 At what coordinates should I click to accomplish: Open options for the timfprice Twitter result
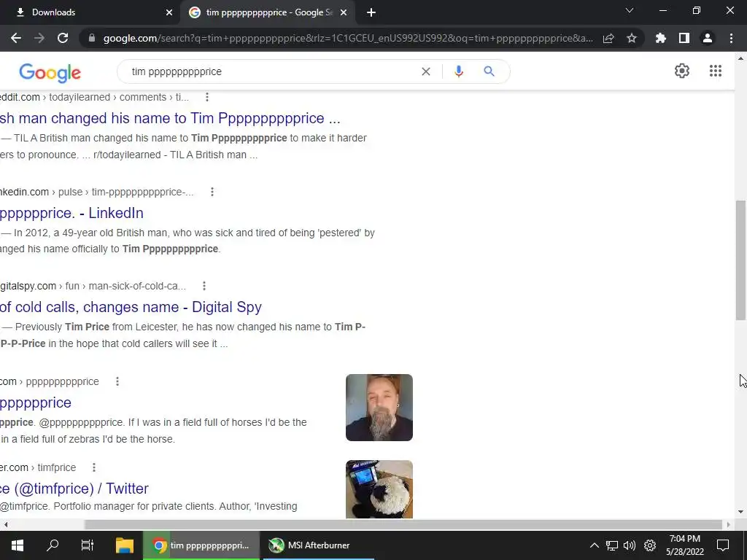[94, 467]
